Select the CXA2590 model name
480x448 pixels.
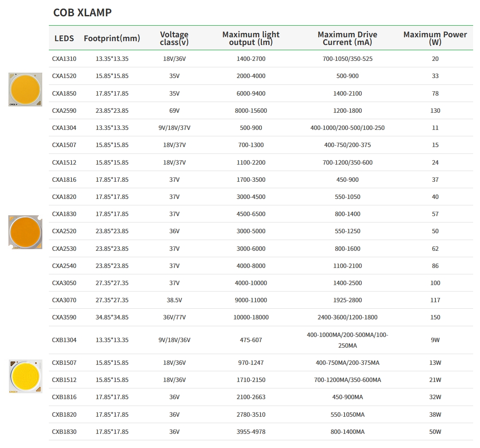pos(64,111)
